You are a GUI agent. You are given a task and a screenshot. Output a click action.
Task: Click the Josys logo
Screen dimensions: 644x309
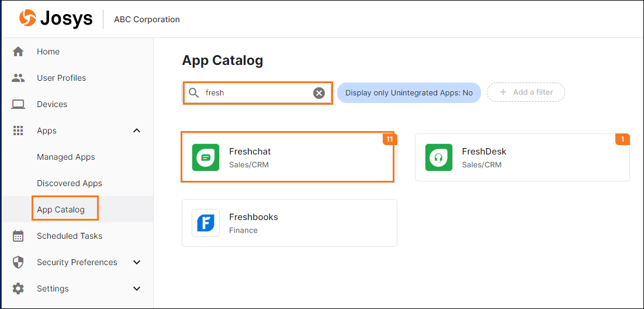(56, 19)
